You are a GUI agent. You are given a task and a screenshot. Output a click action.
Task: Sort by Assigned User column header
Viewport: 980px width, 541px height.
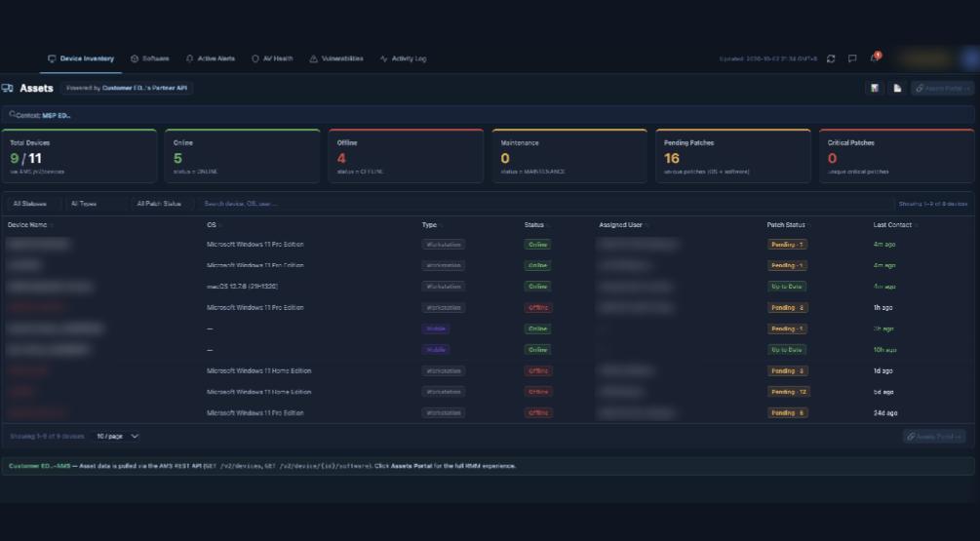point(622,225)
